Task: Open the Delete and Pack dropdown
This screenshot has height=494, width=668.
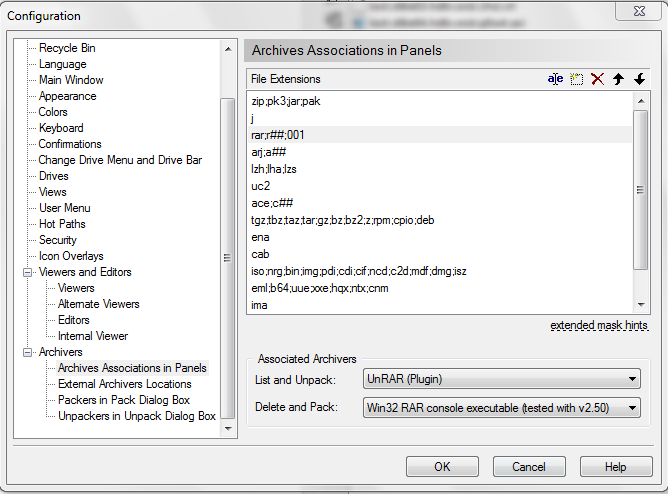Action: [x=632, y=407]
